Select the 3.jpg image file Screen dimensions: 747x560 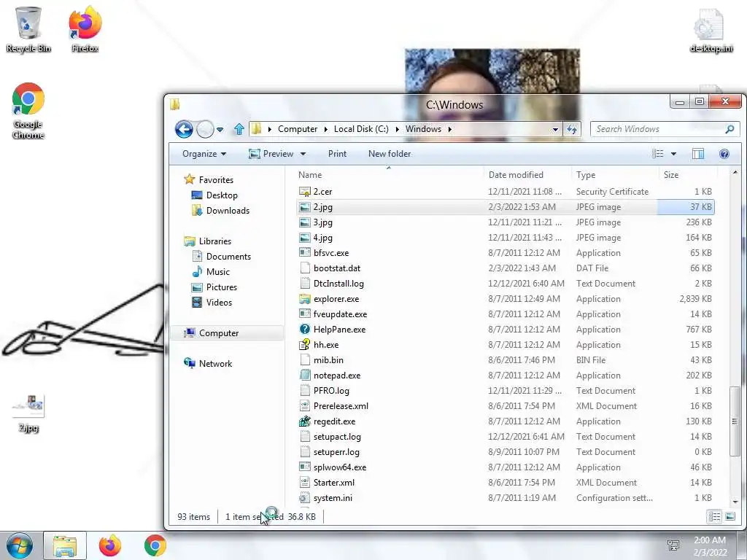pos(505,222)
